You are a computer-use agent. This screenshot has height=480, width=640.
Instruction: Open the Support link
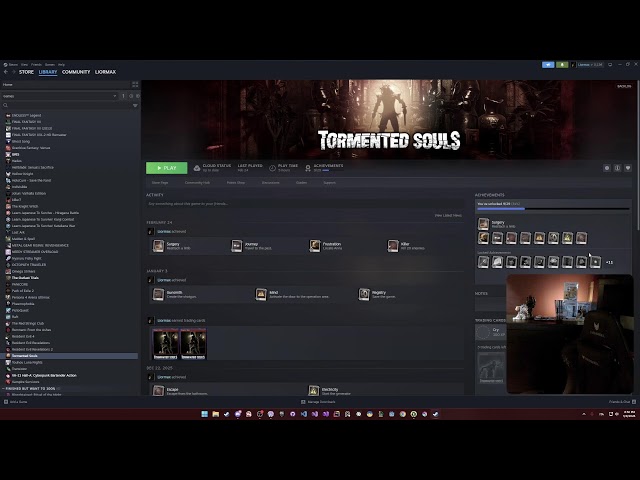[329, 182]
